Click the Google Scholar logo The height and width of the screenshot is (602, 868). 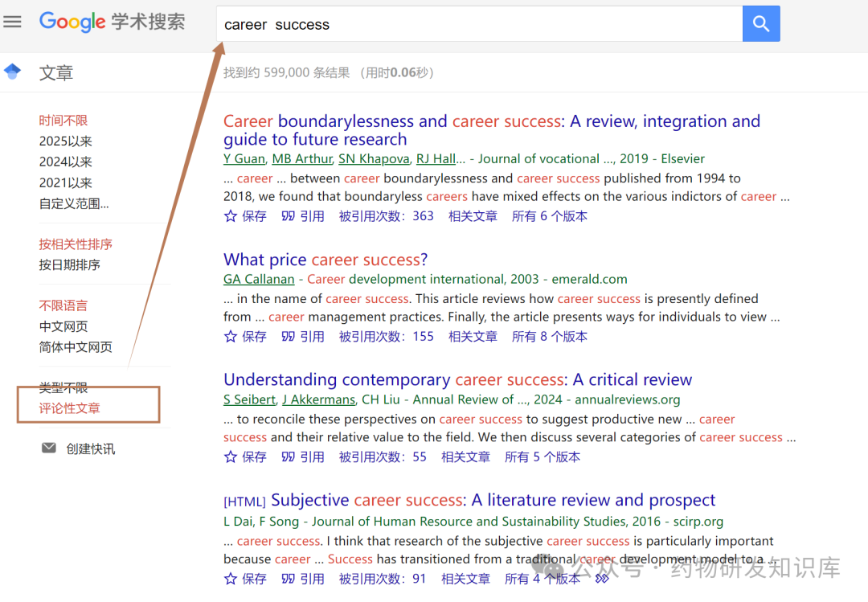(x=113, y=22)
